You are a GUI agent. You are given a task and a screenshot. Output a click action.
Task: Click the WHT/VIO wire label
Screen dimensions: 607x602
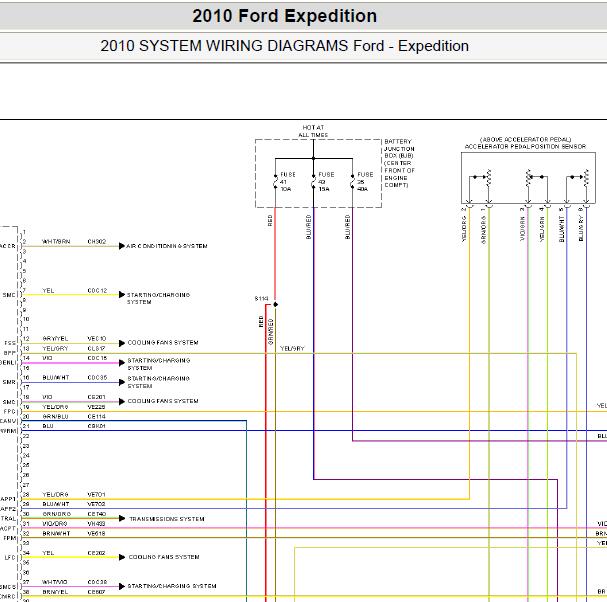(x=55, y=582)
